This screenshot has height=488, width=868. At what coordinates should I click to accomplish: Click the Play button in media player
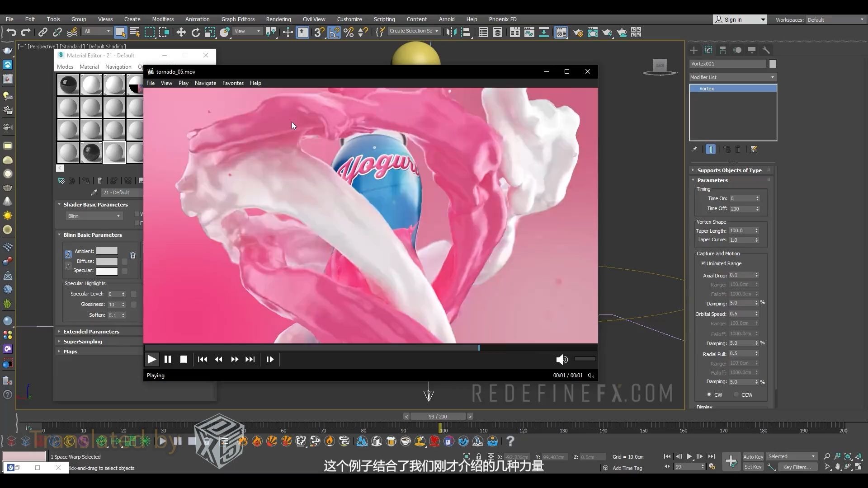[152, 359]
